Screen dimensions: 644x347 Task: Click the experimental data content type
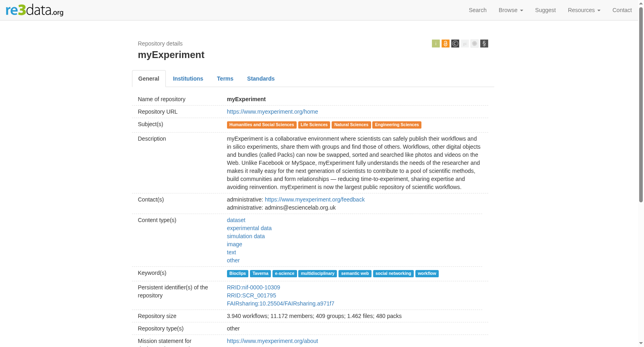249,228
